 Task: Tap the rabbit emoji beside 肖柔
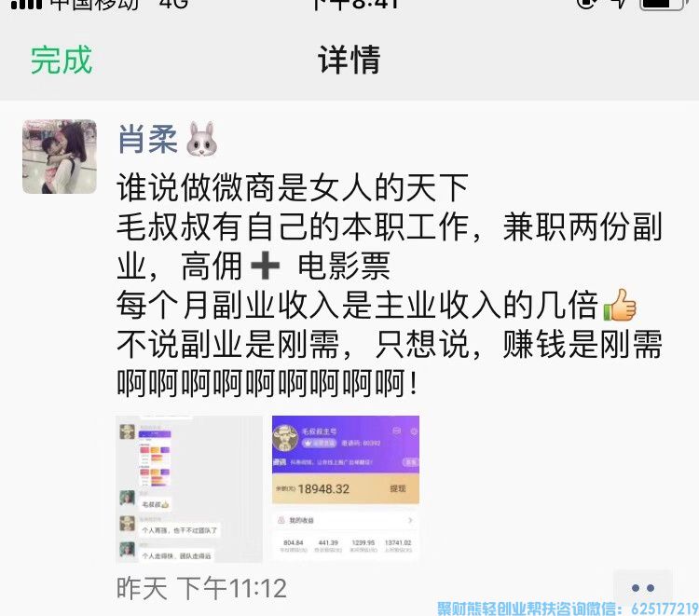click(x=201, y=139)
